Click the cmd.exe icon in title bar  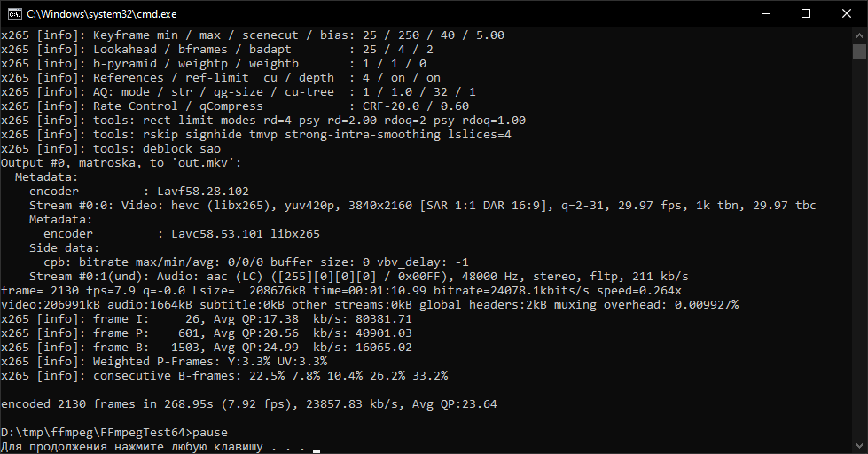pyautogui.click(x=14, y=13)
